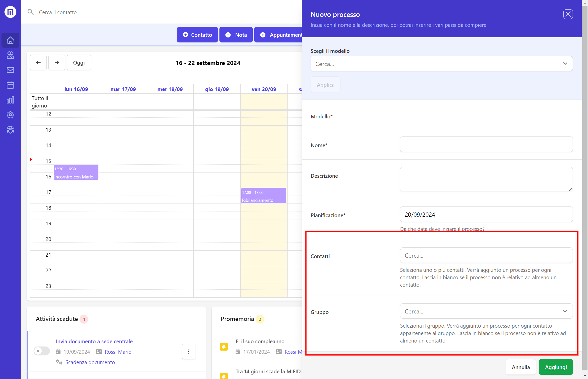Click the bug report sidebar icon

pos(10,130)
